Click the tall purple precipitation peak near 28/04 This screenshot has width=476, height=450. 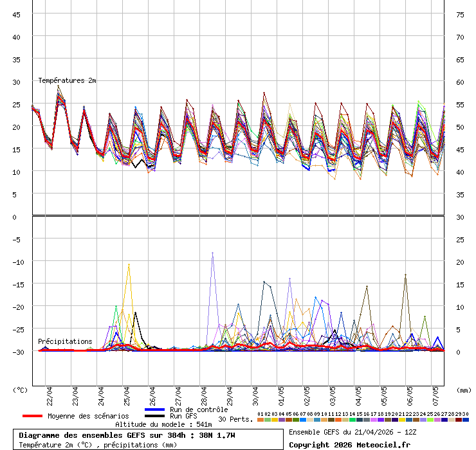pyautogui.click(x=212, y=254)
